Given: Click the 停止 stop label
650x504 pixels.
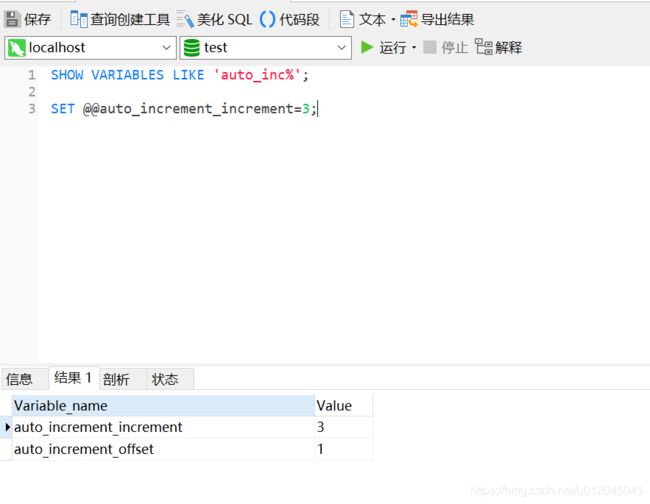Looking at the screenshot, I should point(454,48).
